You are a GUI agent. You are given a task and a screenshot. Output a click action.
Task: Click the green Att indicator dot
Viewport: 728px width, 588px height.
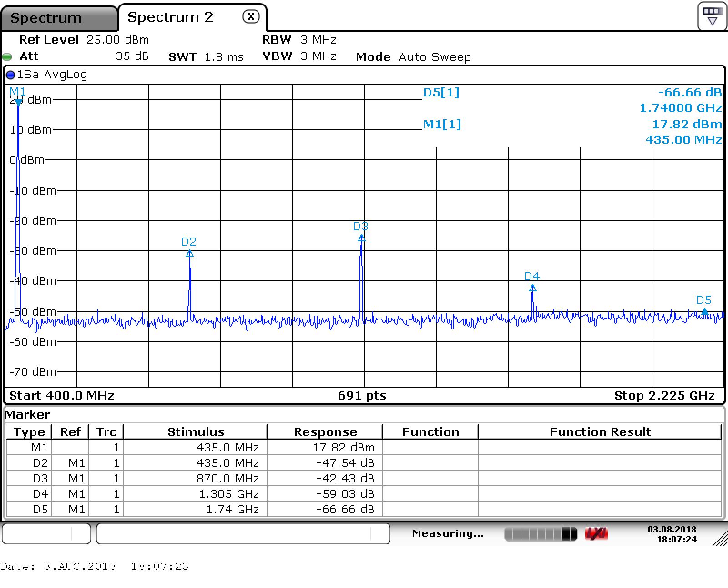click(7, 57)
